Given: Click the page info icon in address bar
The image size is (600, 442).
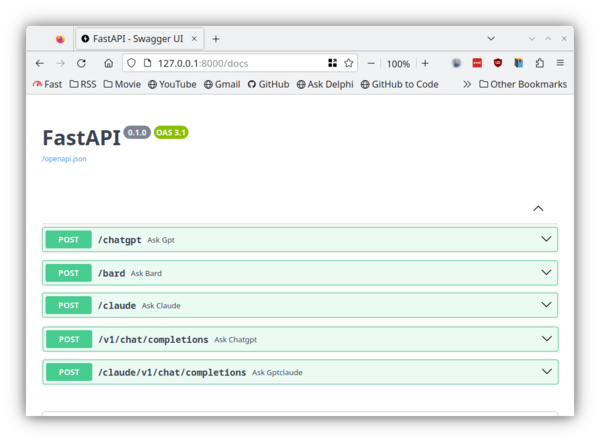Looking at the screenshot, I should click(147, 63).
